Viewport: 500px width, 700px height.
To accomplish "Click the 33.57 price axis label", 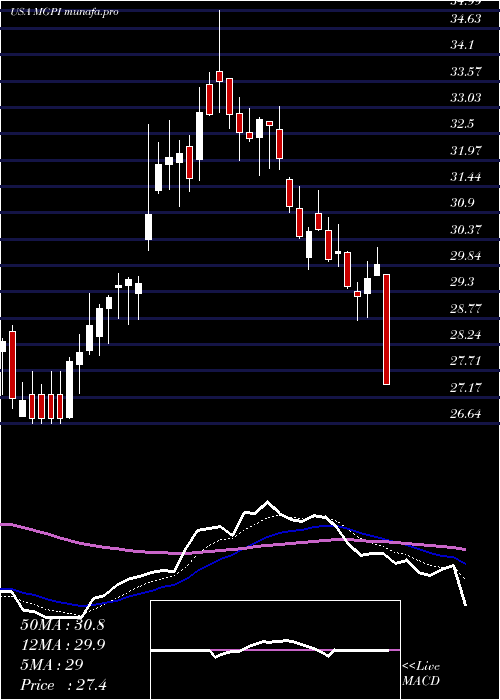I will (x=466, y=71).
